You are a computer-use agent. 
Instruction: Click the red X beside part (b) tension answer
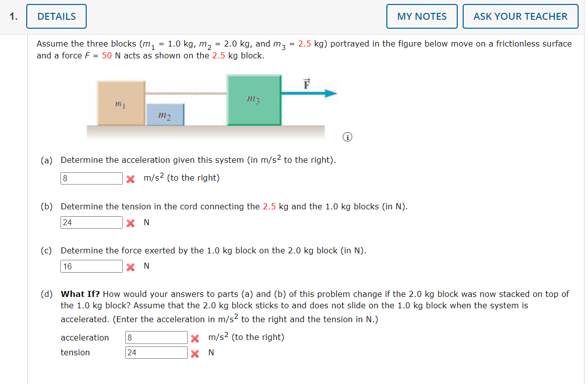[x=130, y=222]
